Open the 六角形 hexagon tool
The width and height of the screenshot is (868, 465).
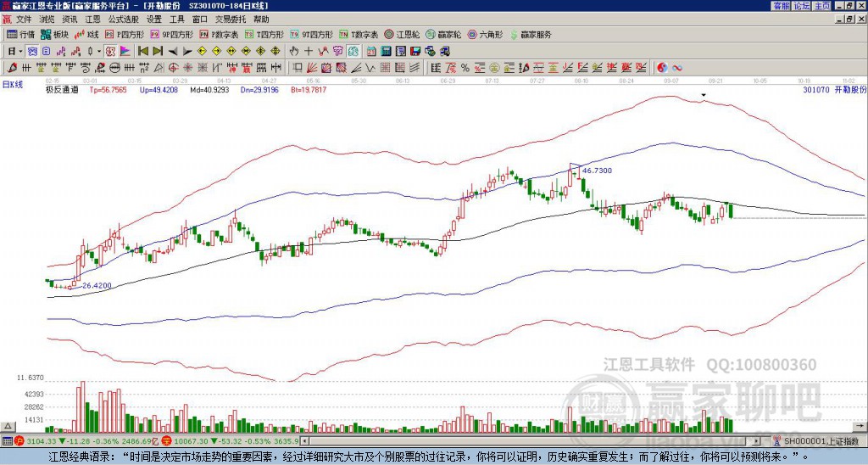point(486,34)
